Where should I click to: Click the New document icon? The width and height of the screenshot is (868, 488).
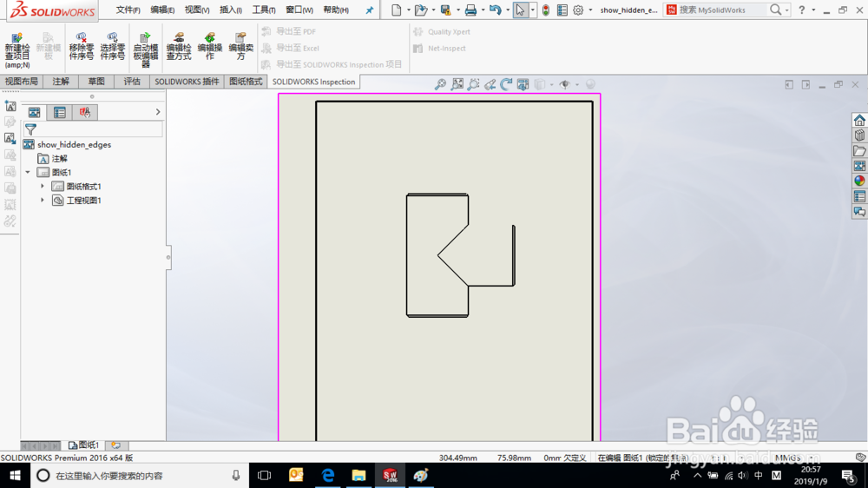[397, 10]
